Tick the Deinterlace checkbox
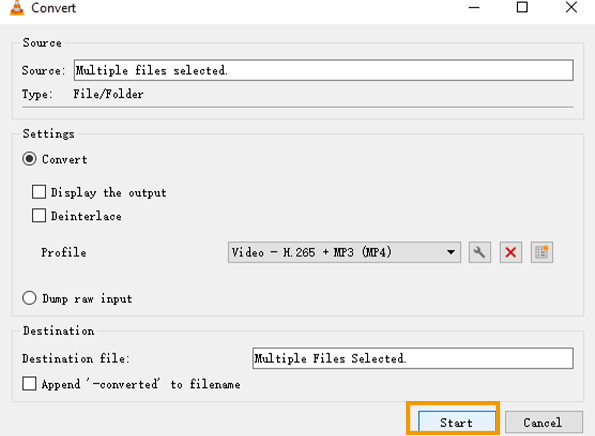 coord(39,216)
